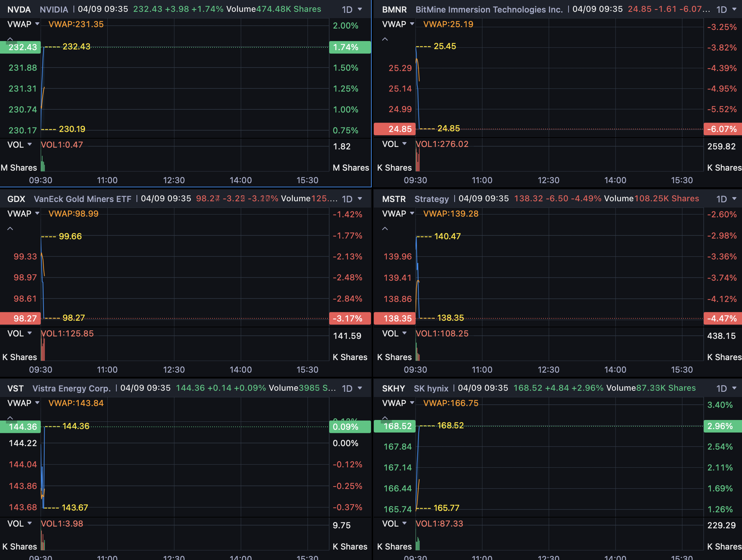Click the red -4.47% axis tag on MSTR
This screenshot has height=560, width=742.
723,318
